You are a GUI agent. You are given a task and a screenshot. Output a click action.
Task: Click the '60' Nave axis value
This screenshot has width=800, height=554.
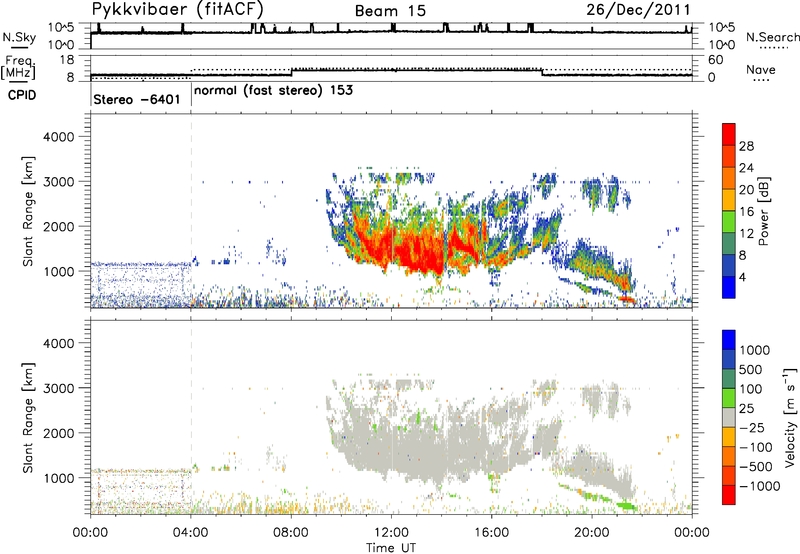715,60
